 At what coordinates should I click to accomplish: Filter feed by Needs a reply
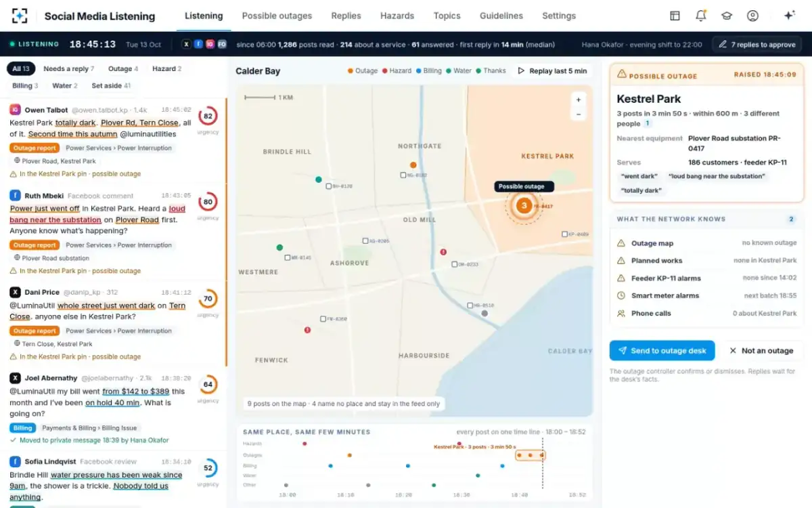click(x=69, y=68)
